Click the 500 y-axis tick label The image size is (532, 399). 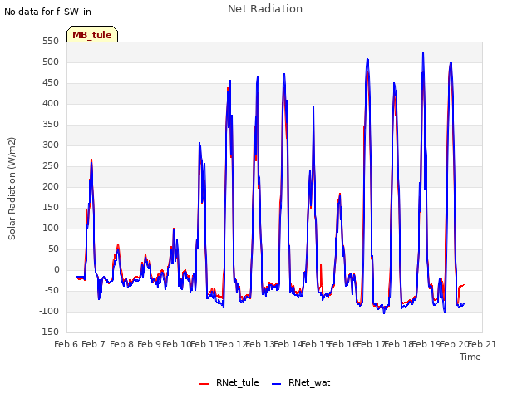coord(51,62)
